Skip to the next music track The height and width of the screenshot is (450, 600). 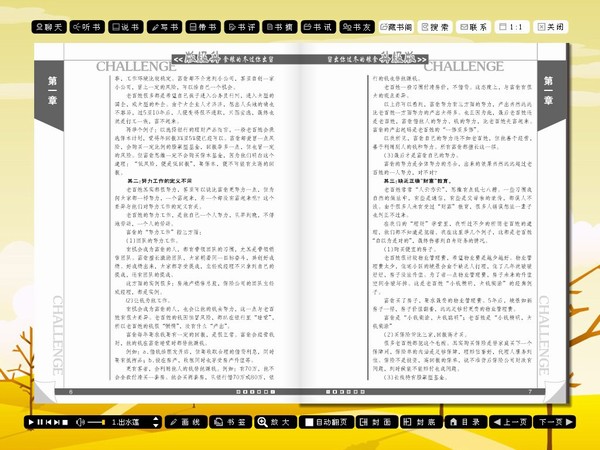57,422
